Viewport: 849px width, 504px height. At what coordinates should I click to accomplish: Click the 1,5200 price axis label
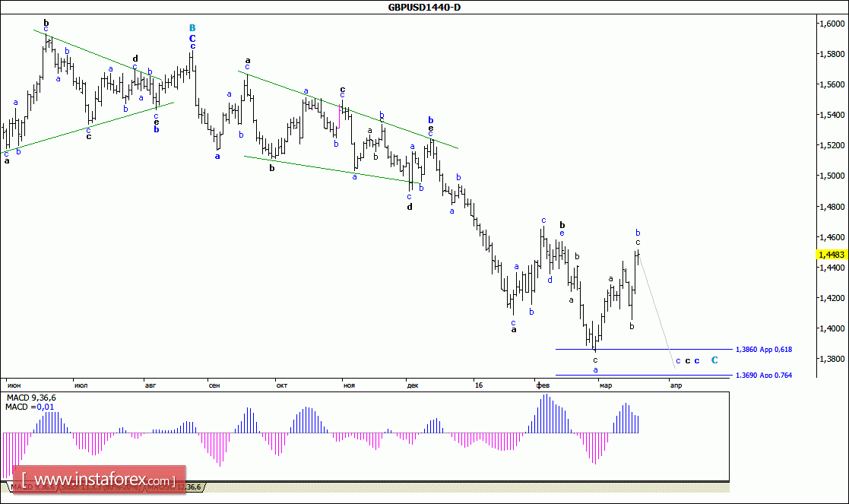[x=832, y=146]
